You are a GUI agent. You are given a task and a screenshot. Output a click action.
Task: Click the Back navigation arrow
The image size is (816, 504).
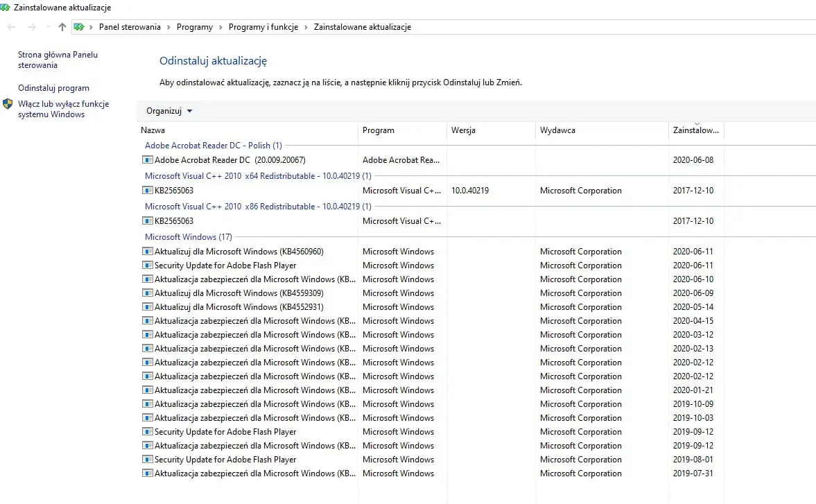(x=12, y=27)
